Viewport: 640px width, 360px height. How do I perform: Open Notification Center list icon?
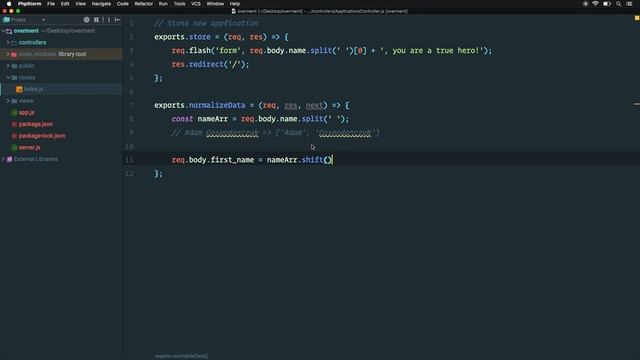point(629,4)
